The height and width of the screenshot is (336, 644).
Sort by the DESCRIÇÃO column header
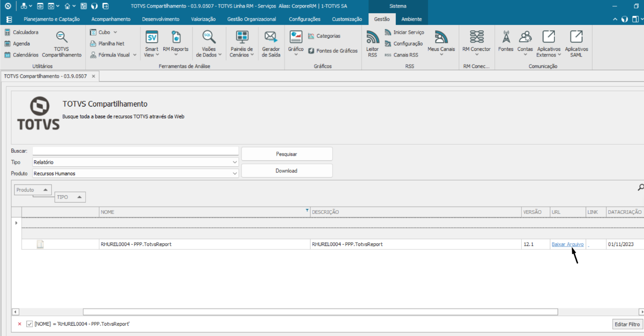coord(416,212)
